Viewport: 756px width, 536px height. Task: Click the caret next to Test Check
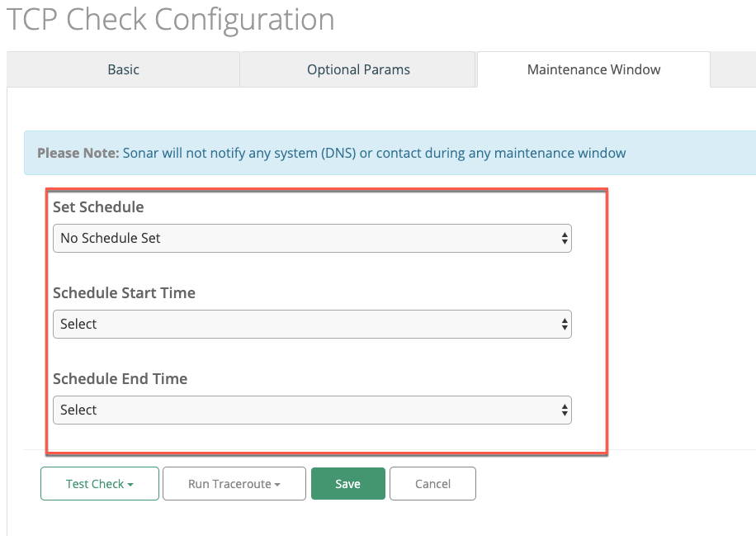point(130,484)
